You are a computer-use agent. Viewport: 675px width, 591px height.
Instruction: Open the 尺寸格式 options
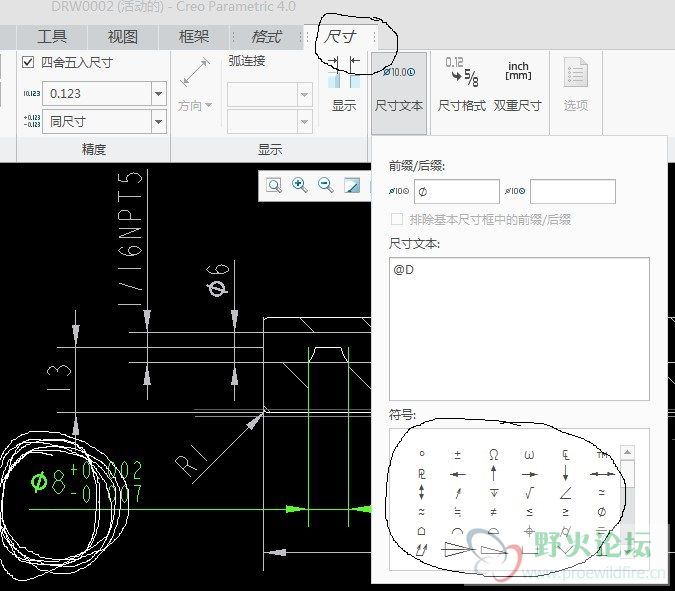click(x=461, y=86)
